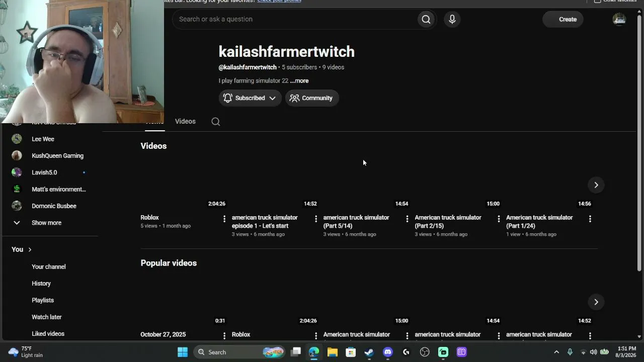Search within the kailashfarmertwitch channel
This screenshot has height=362, width=644.
(x=216, y=122)
